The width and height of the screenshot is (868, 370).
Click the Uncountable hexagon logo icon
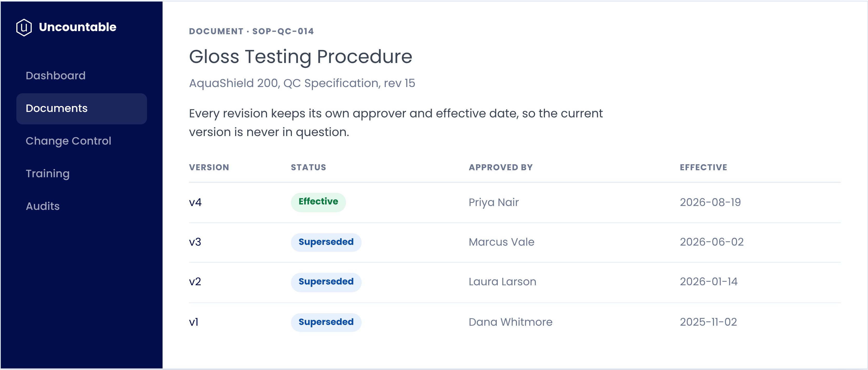[x=24, y=27]
